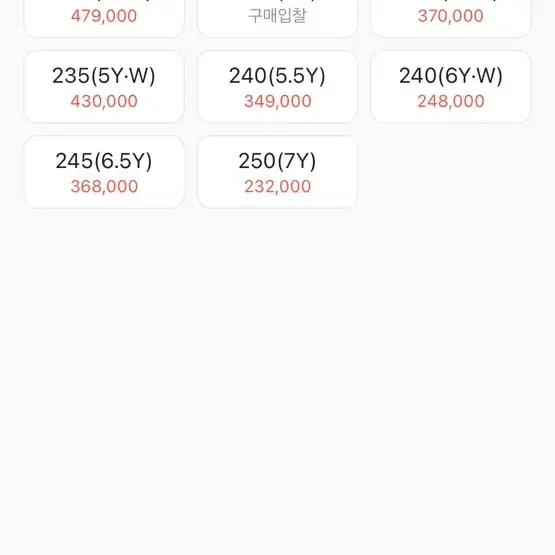
Task: Click the 248,000 price text
Action: [451, 101]
